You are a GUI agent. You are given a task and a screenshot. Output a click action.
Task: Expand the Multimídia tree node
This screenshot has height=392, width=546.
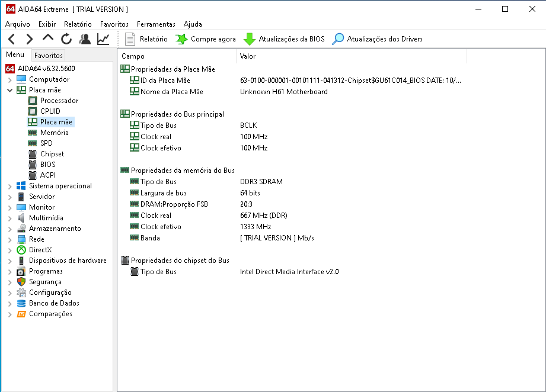[x=9, y=219]
